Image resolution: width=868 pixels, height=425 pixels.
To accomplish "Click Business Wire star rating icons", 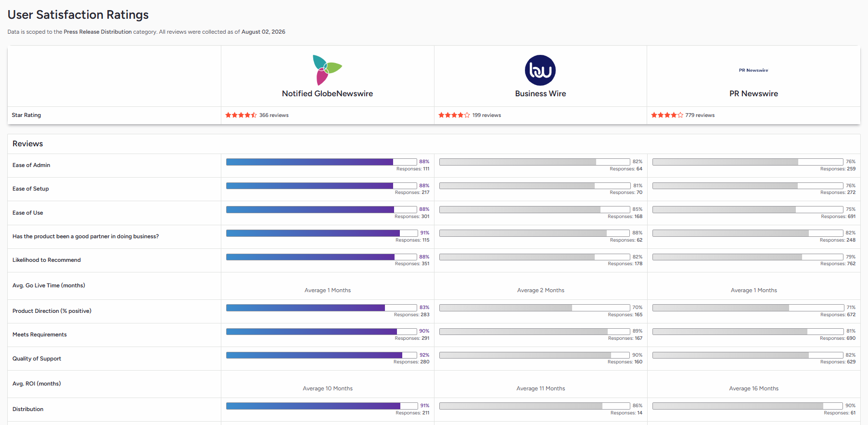I will tap(454, 115).
